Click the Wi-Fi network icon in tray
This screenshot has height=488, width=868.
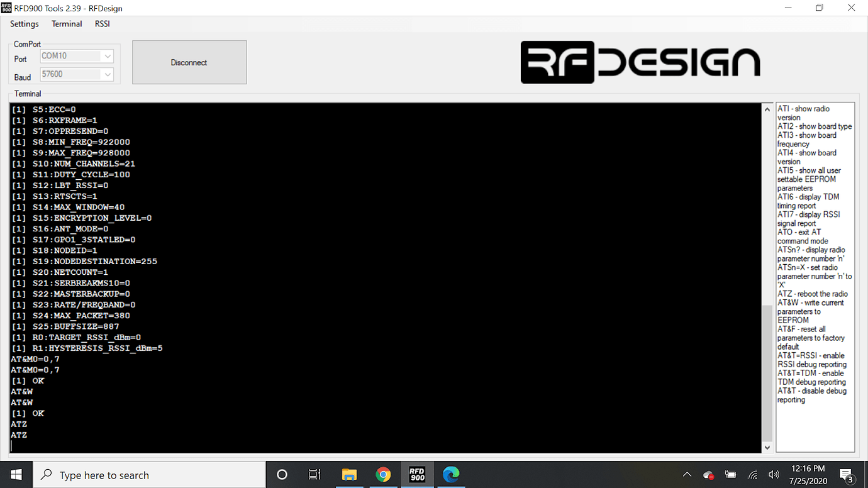[x=752, y=475]
